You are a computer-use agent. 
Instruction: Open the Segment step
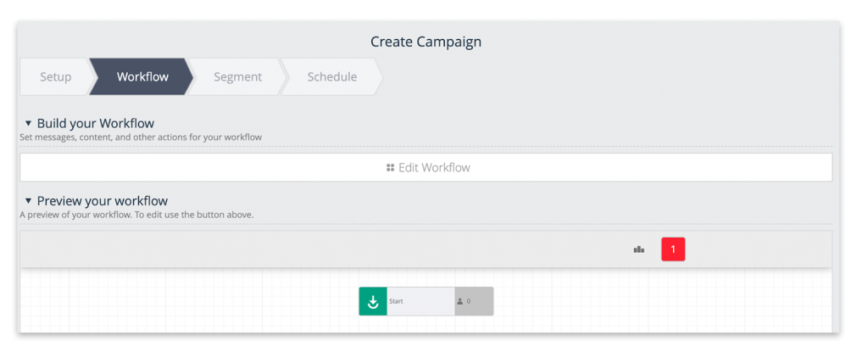tap(238, 77)
